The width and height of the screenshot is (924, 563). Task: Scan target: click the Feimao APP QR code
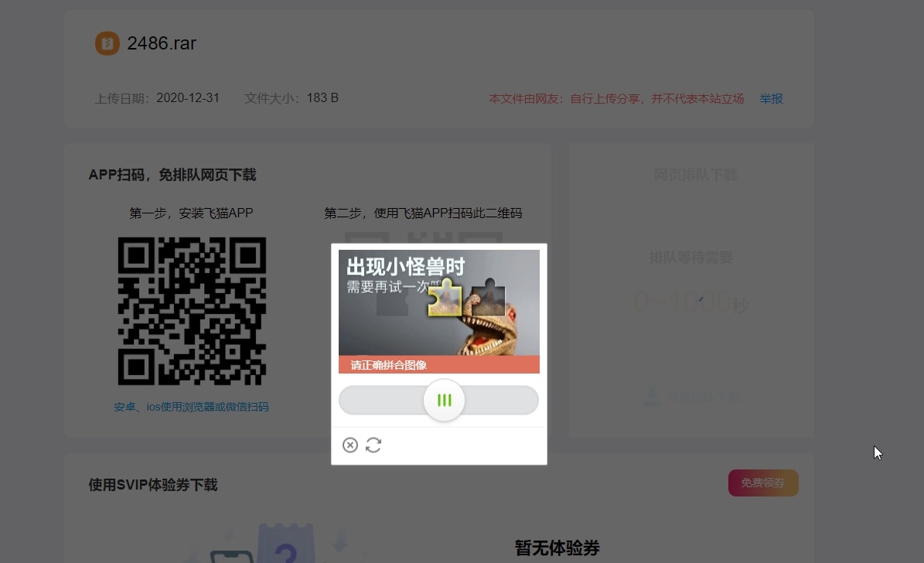tap(192, 310)
